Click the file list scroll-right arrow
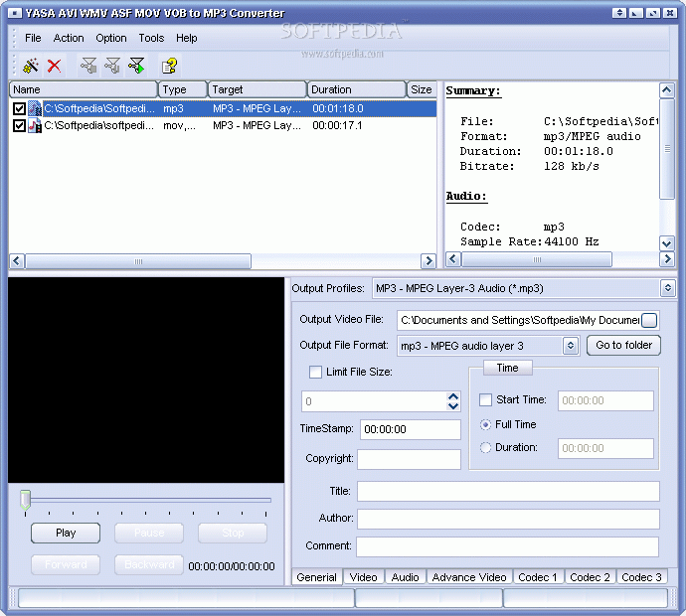Viewport: 686px width, 616px height. pos(429,261)
